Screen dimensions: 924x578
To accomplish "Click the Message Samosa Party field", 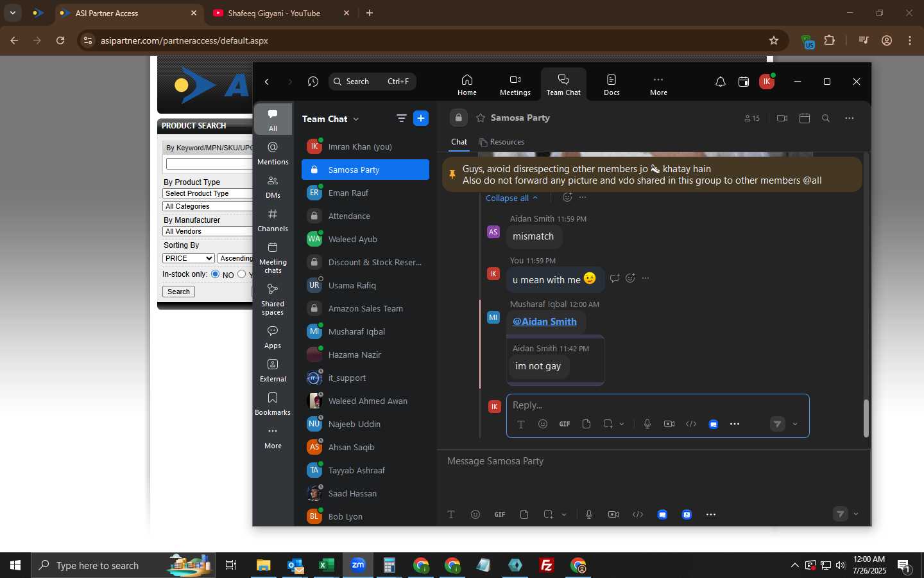I will [x=653, y=461].
